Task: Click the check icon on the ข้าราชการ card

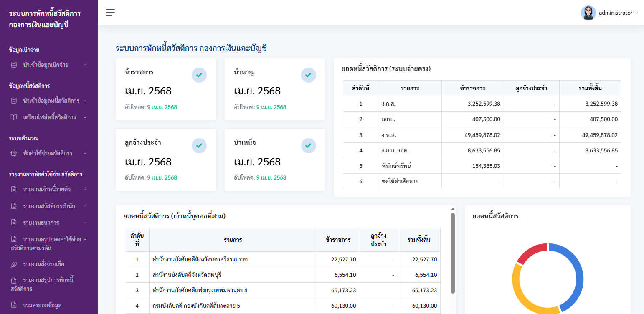Action: pyautogui.click(x=199, y=75)
